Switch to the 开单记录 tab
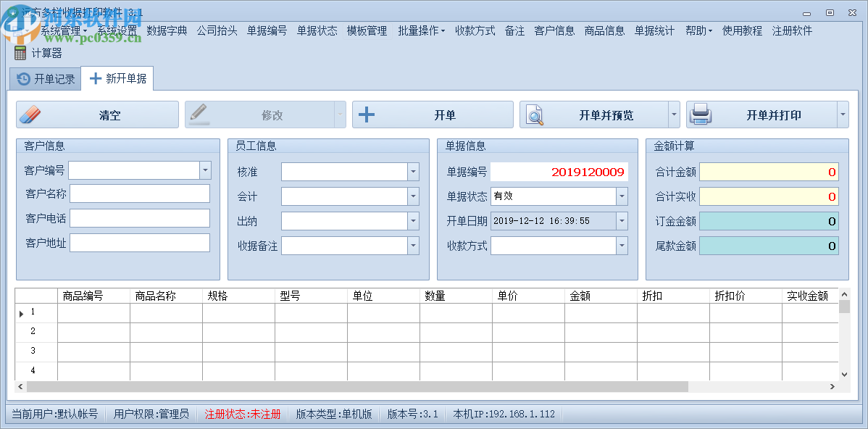Viewport: 868px width, 429px height. [x=45, y=79]
